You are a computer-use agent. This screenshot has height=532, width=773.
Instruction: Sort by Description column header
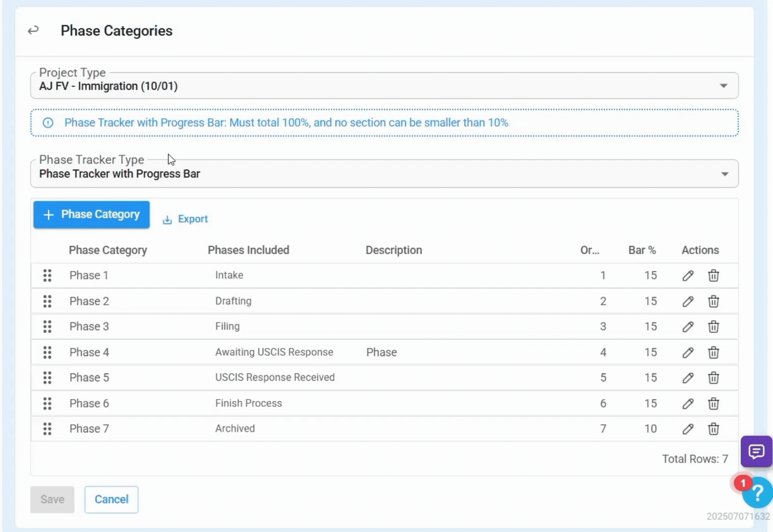click(x=394, y=250)
